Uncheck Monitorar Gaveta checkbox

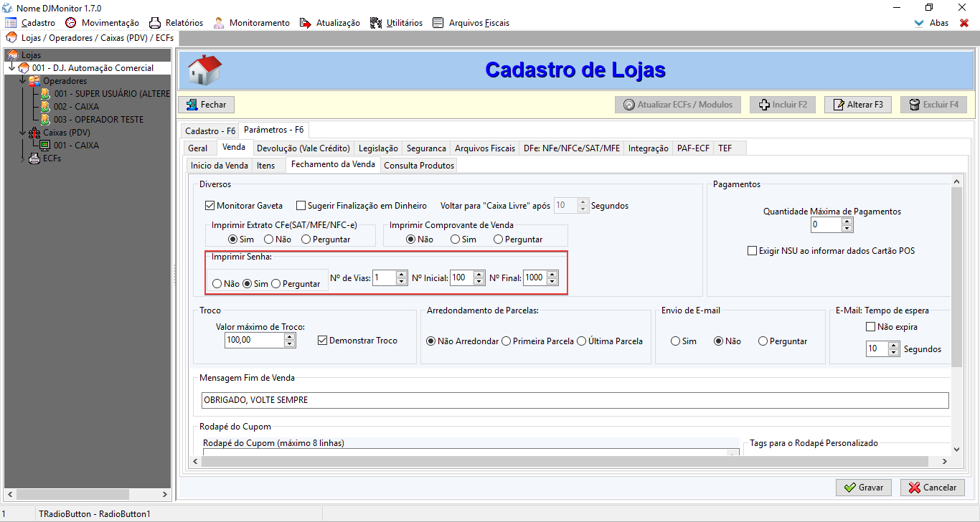pos(210,206)
